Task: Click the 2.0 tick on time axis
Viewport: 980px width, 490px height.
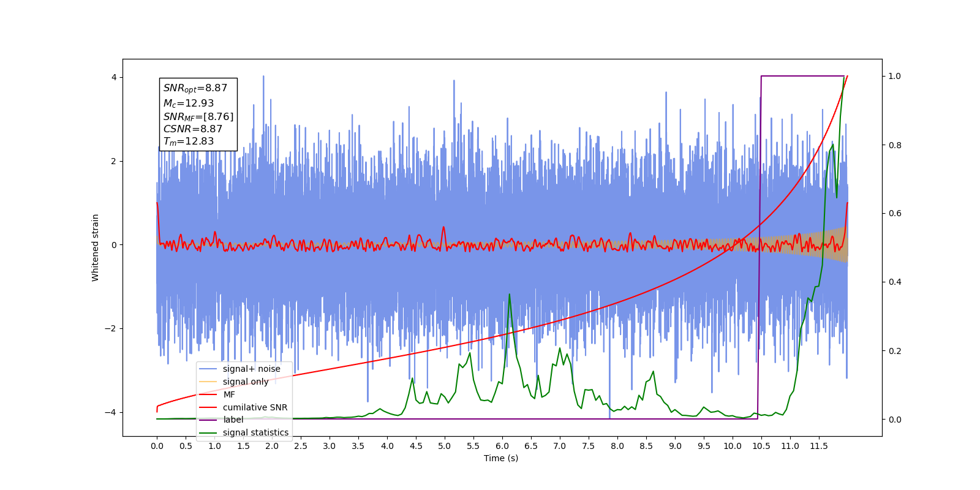Action: coord(272,446)
